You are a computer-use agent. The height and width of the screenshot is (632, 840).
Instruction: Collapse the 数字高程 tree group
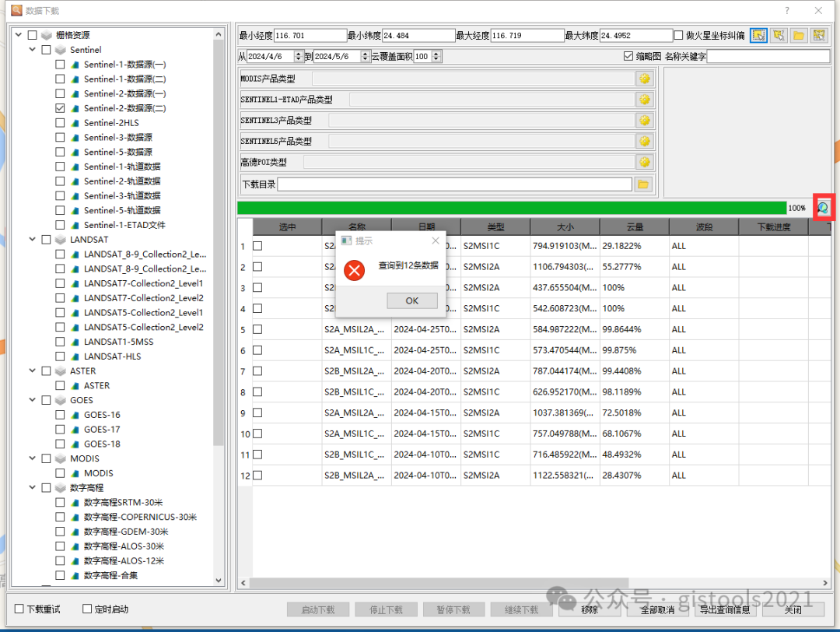tap(33, 487)
